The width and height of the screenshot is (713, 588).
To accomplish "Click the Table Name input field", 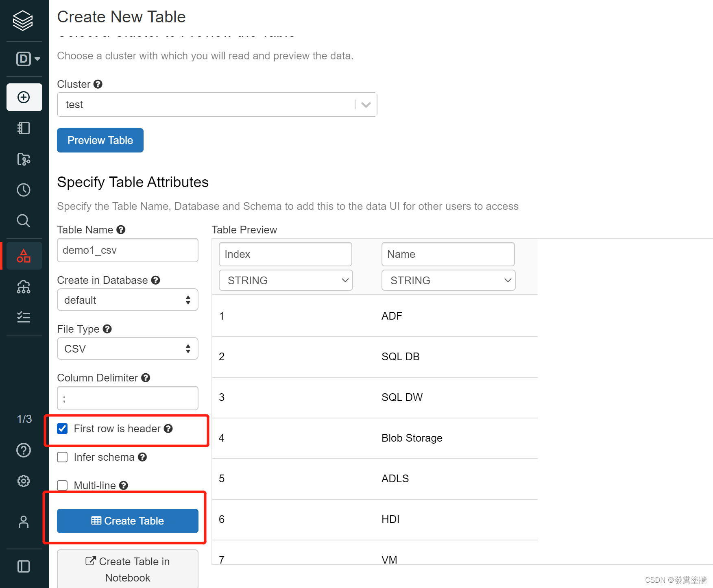I will click(128, 250).
